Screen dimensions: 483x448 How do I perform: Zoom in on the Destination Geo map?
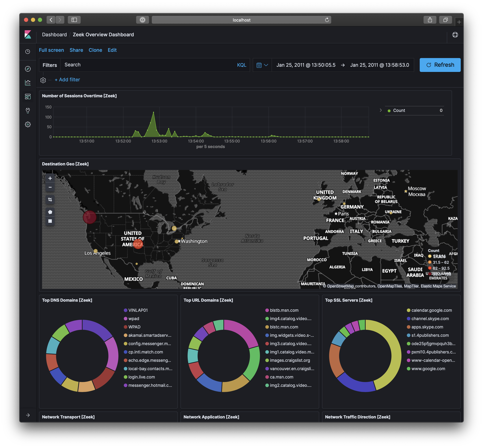[50, 178]
